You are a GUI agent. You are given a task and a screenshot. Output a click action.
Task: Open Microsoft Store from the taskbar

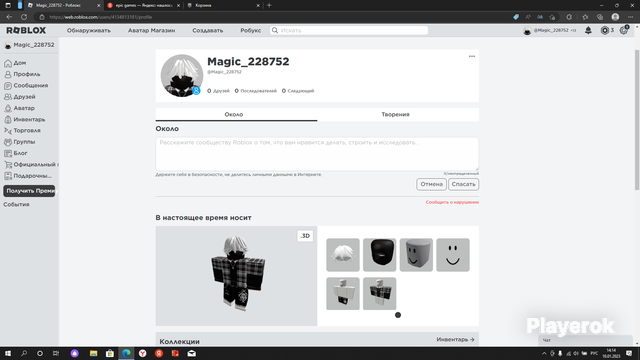point(110,353)
